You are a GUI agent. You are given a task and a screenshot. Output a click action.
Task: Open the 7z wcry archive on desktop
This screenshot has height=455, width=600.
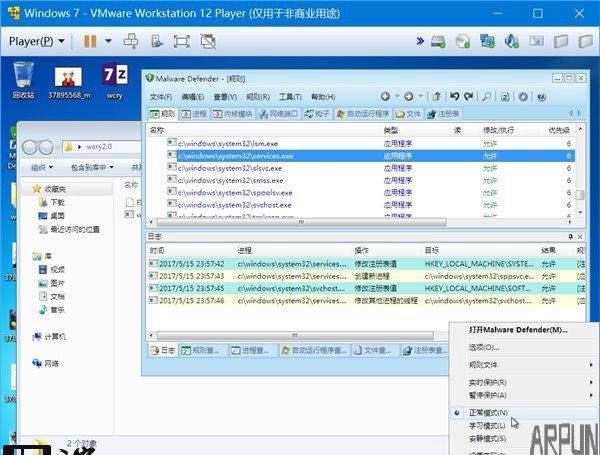[x=115, y=78]
